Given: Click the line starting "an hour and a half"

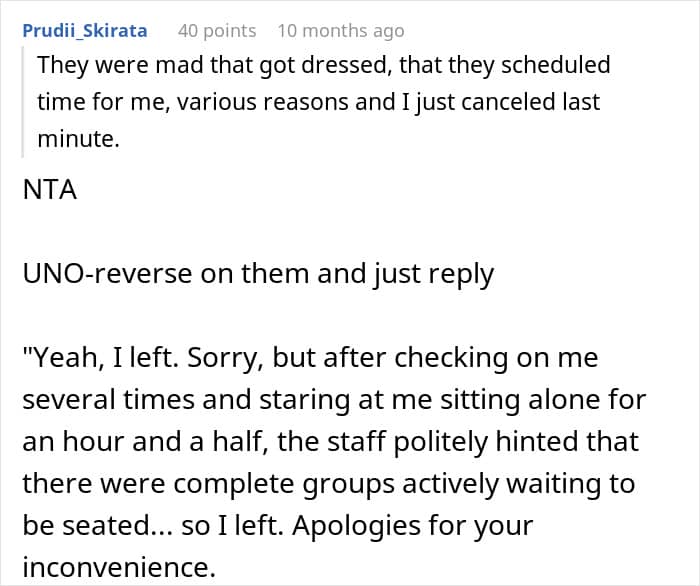Looking at the screenshot, I should pyautogui.click(x=328, y=442).
